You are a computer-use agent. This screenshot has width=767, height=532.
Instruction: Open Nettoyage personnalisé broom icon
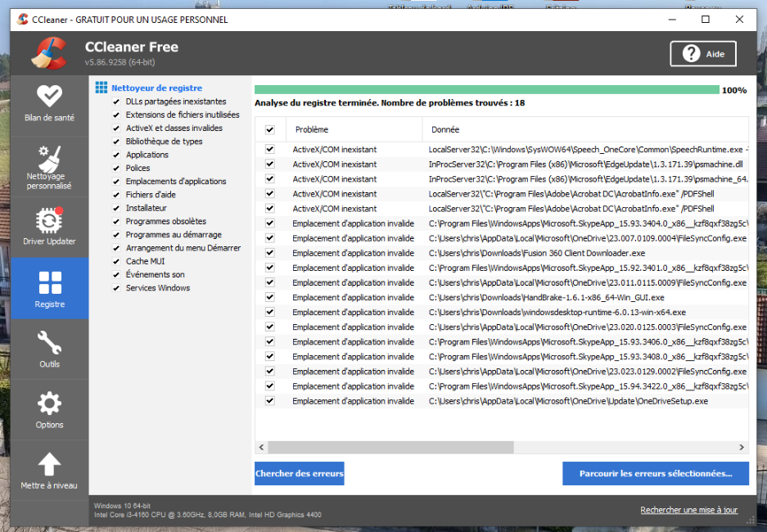49,159
